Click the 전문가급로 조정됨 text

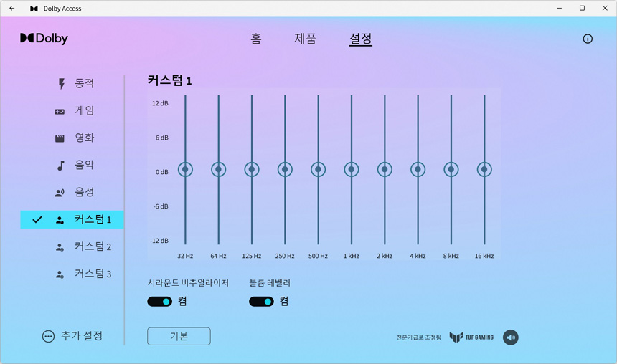pyautogui.click(x=419, y=337)
